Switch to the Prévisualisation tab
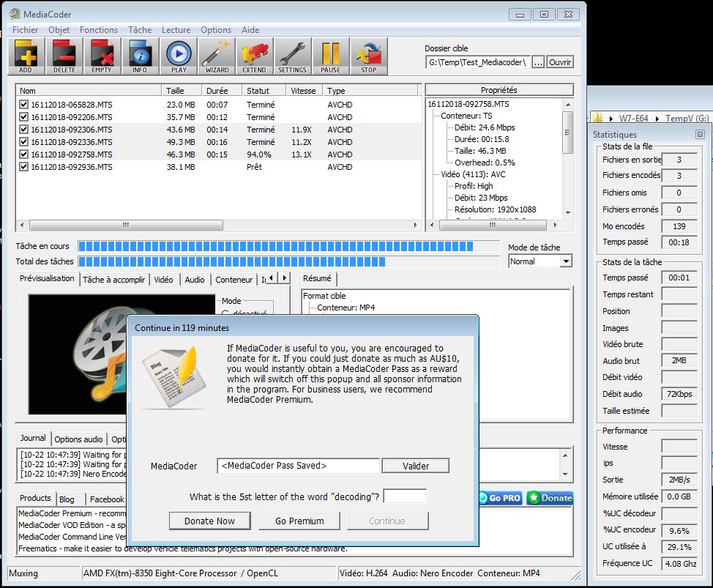 tap(47, 278)
